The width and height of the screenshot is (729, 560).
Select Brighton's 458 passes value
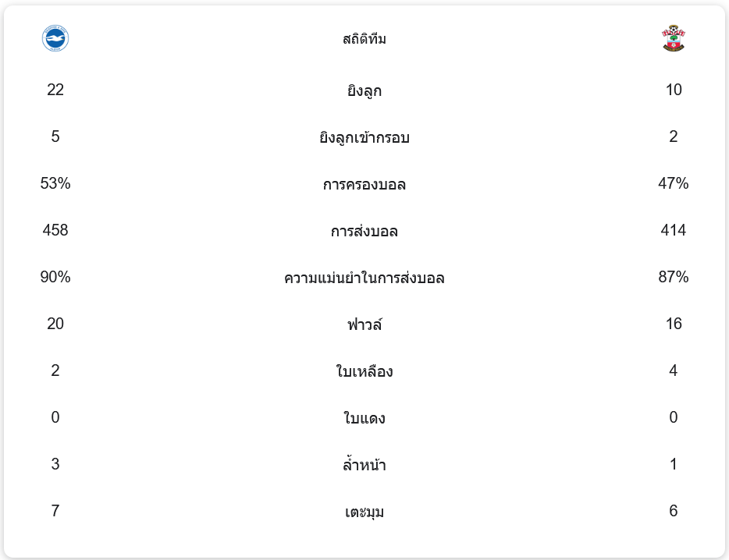click(55, 230)
